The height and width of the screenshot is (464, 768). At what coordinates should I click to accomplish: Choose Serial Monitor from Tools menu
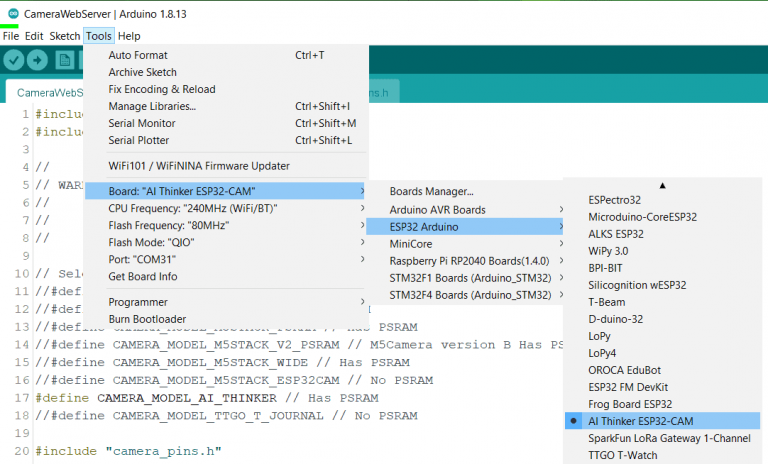(x=141, y=123)
